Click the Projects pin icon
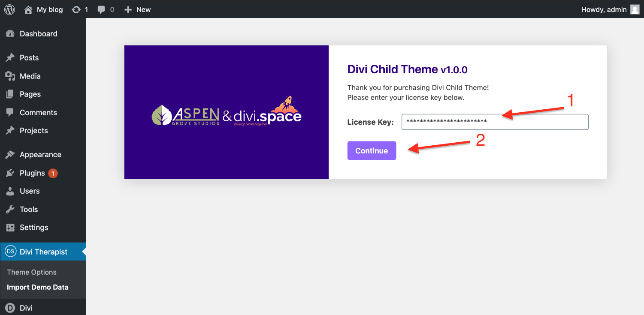The width and height of the screenshot is (644, 315). click(10, 131)
